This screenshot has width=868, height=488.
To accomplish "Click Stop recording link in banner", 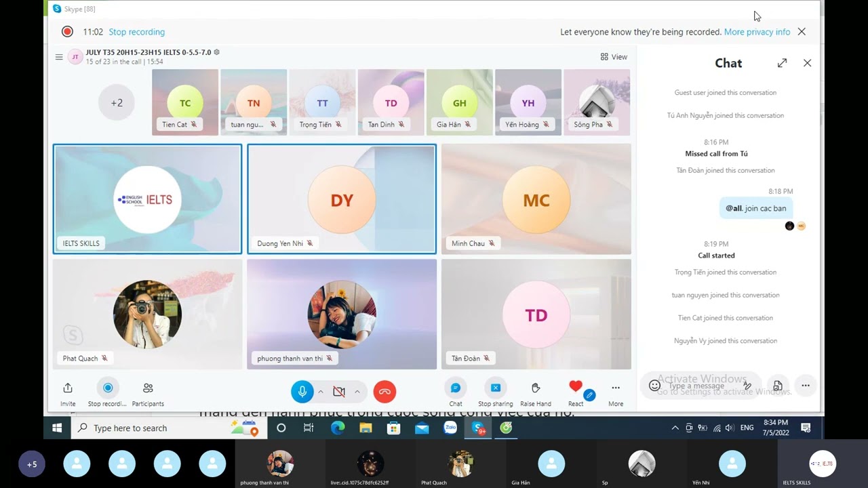I will click(x=136, y=32).
